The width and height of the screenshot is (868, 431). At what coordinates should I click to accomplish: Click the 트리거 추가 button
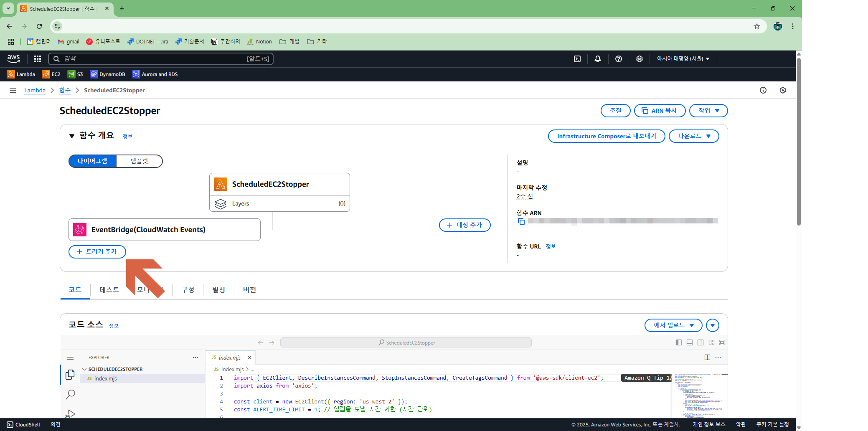coord(97,252)
